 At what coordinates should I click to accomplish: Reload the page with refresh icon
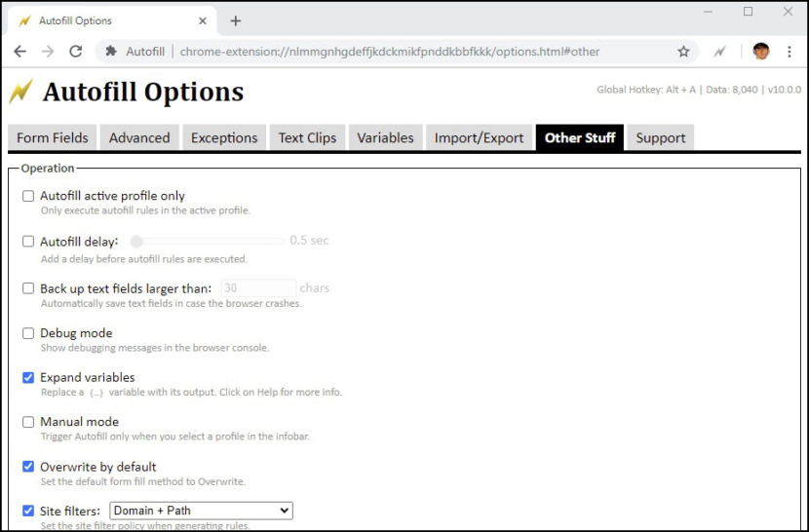point(76,51)
